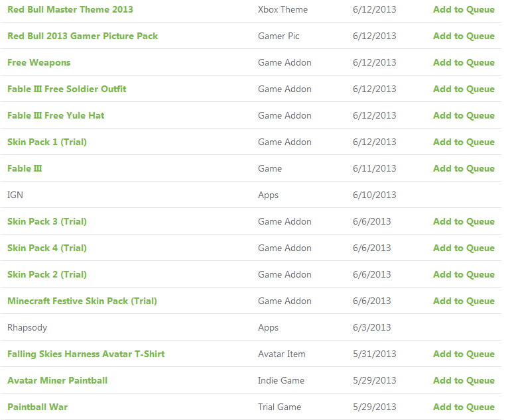
Task: Click the 6/11/2013 date cell
Action: pos(374,168)
